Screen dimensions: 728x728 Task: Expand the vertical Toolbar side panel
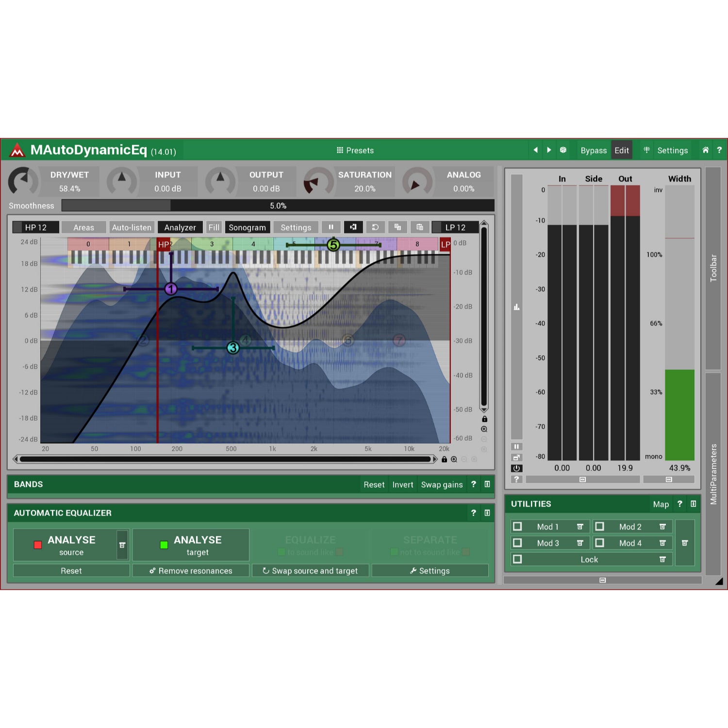pos(713,268)
